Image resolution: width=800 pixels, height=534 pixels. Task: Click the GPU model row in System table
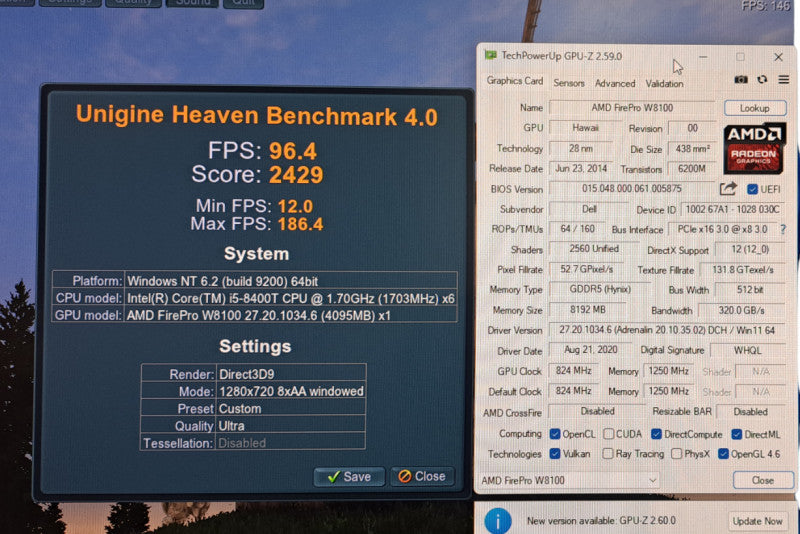(255, 315)
